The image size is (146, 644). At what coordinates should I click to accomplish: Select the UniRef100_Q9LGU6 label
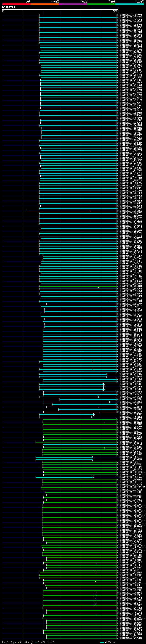[x=131, y=191]
